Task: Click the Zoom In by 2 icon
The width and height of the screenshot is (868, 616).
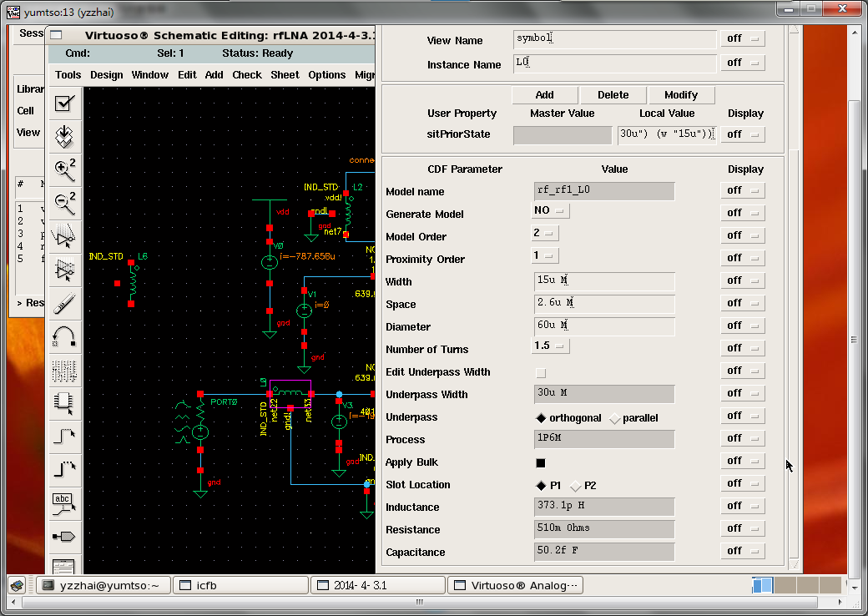Action: pyautogui.click(x=65, y=169)
